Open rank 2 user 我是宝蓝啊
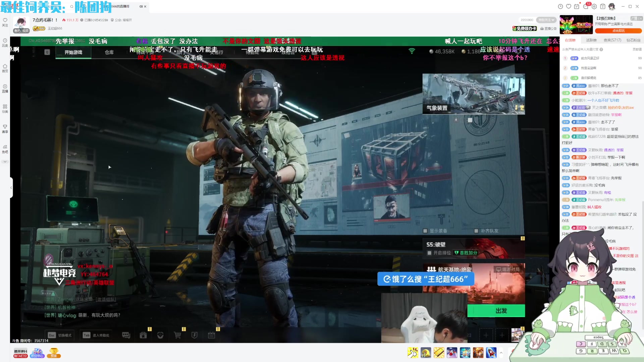 tap(589, 68)
